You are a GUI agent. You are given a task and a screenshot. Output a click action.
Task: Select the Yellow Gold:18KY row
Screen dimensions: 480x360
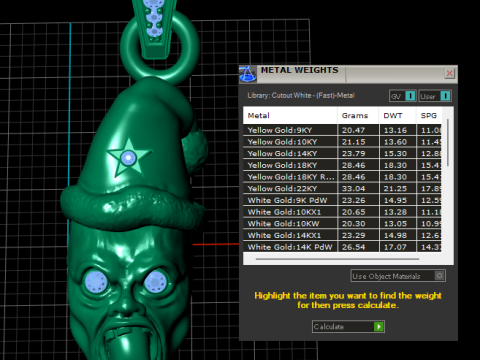pos(342,165)
